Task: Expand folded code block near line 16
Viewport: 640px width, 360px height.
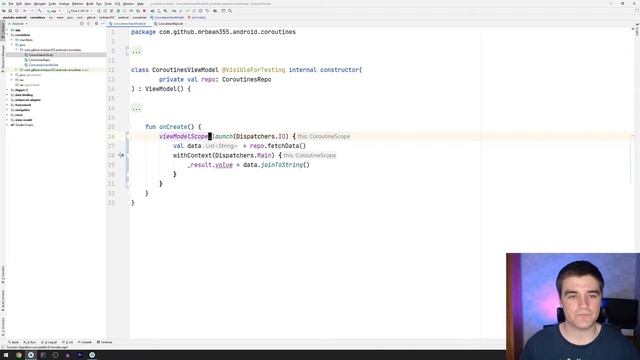Action: (136, 109)
